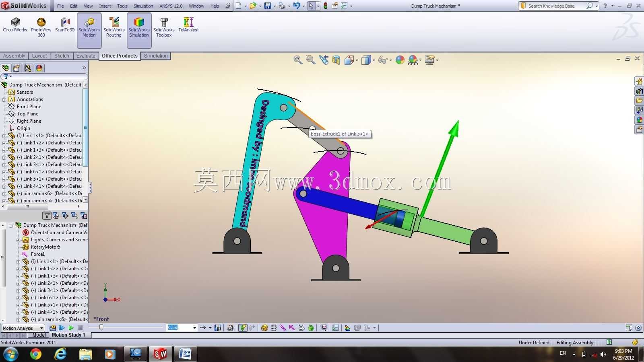Add a Spring in the motion toolbar
644x362 pixels.
pos(274,328)
